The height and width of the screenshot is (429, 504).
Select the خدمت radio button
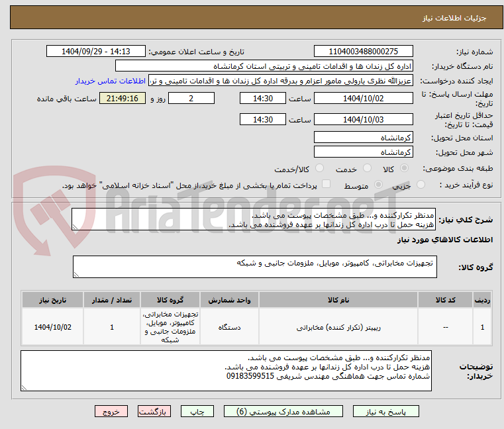pos(367,168)
